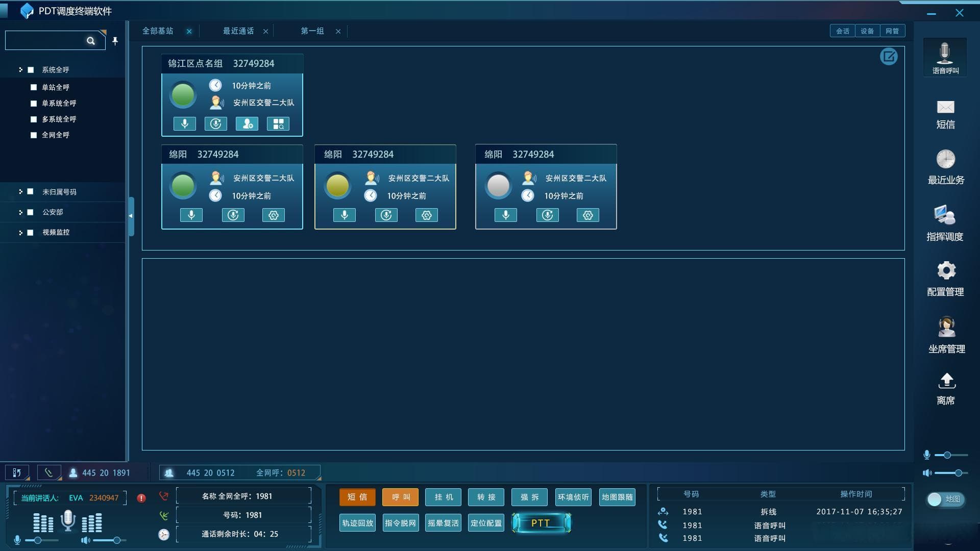Check the 未归属号码 checkbox

click(30, 192)
